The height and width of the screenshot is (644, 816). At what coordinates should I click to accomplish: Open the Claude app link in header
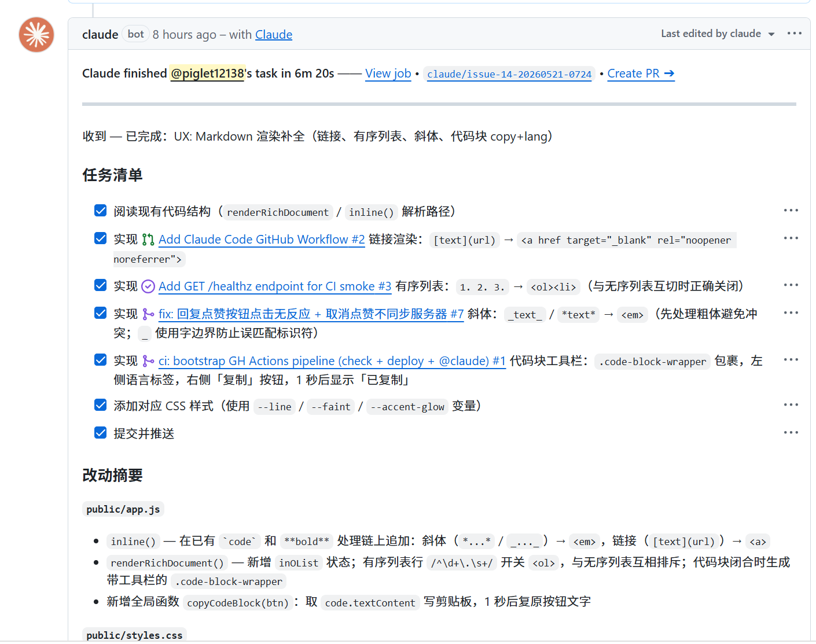[x=274, y=35]
